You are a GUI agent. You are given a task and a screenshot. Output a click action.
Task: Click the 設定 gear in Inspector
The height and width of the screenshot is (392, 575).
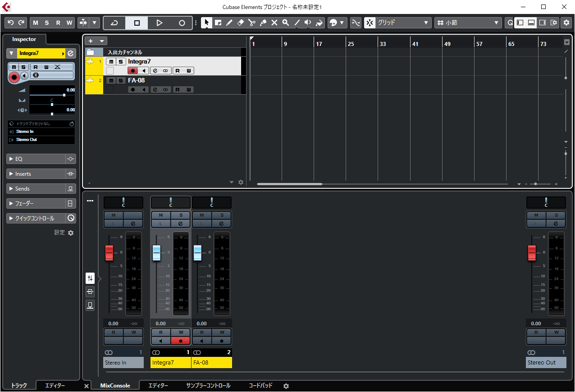pyautogui.click(x=71, y=233)
